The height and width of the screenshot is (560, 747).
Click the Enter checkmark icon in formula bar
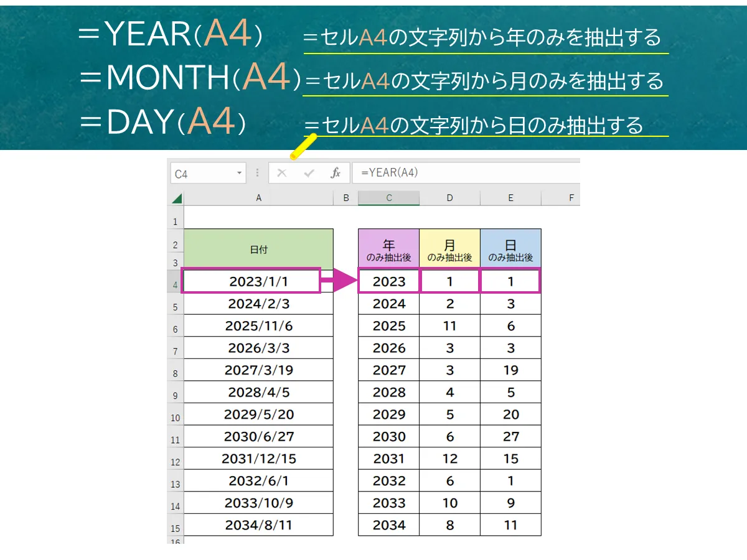308,173
